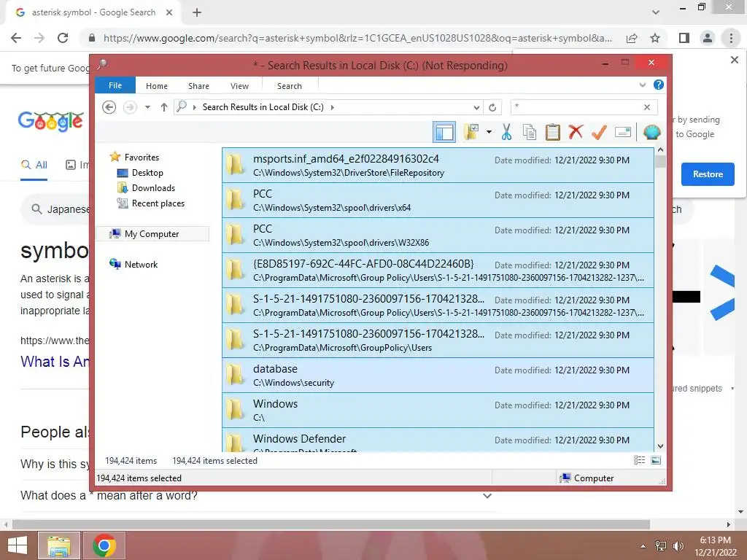Open the File ribbon tab
The height and width of the screenshot is (560, 747).
point(115,85)
